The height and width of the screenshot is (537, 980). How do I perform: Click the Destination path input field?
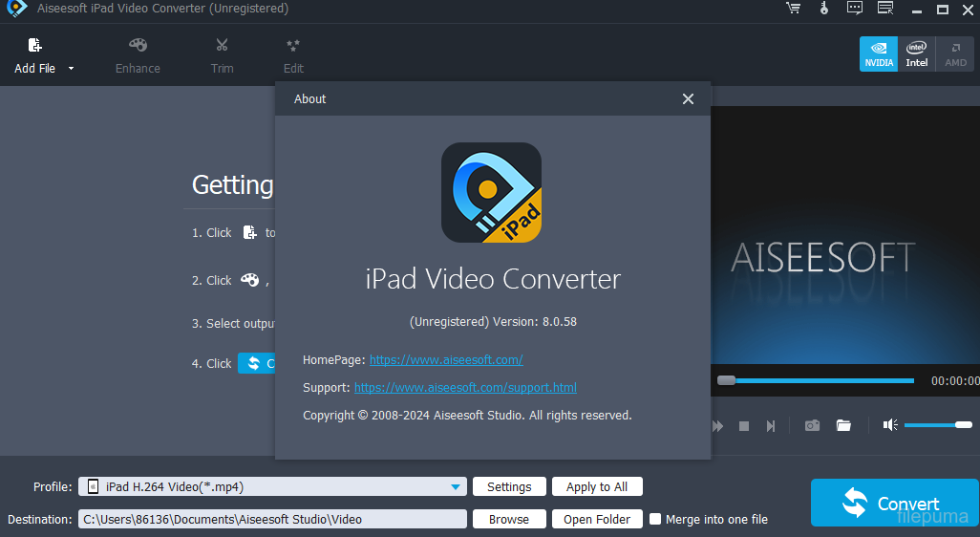(x=272, y=519)
